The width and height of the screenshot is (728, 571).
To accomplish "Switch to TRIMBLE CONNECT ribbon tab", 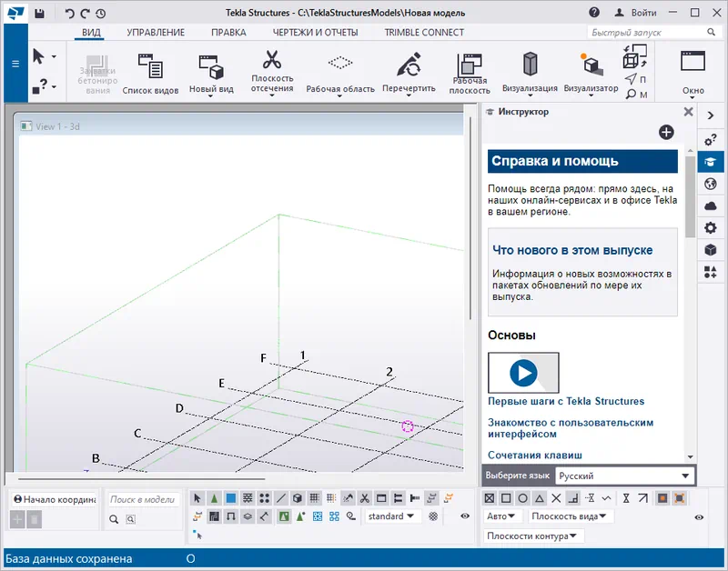I will point(424,33).
